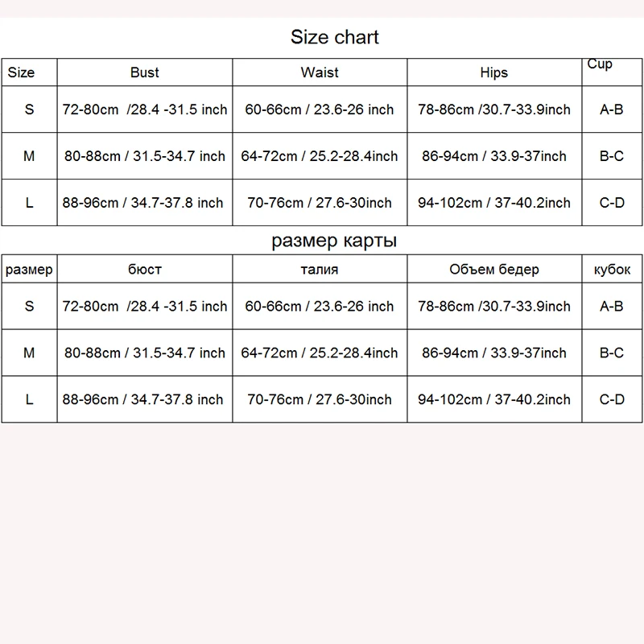Select the Объем бедер column header
The width and height of the screenshot is (644, 644).
[494, 270]
